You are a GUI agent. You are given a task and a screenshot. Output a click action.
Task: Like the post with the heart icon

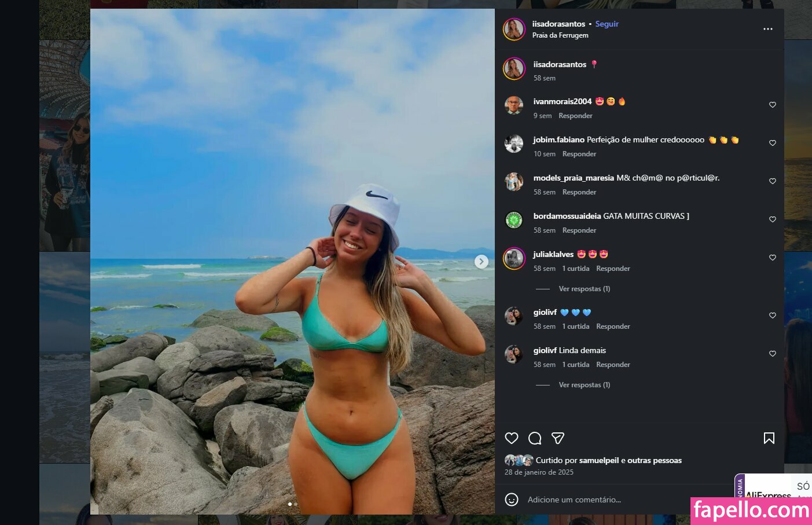click(512, 438)
